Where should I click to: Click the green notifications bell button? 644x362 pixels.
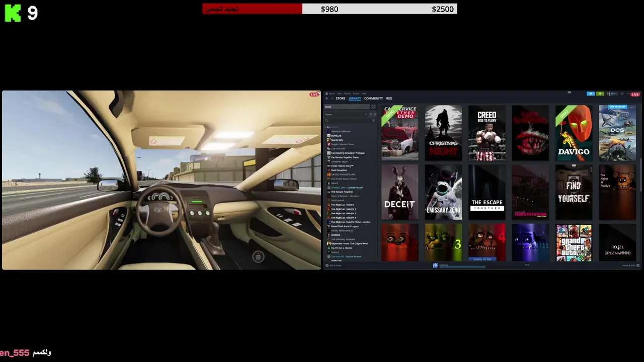[x=600, y=94]
